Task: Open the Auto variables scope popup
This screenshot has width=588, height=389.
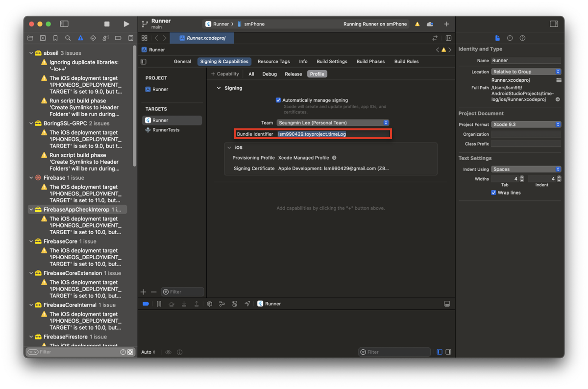Action: click(x=148, y=352)
